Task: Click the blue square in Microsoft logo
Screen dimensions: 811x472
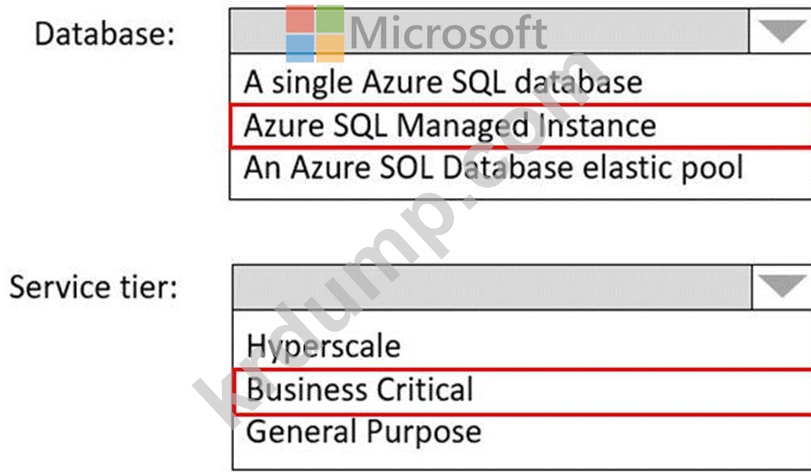Action: pos(300,48)
